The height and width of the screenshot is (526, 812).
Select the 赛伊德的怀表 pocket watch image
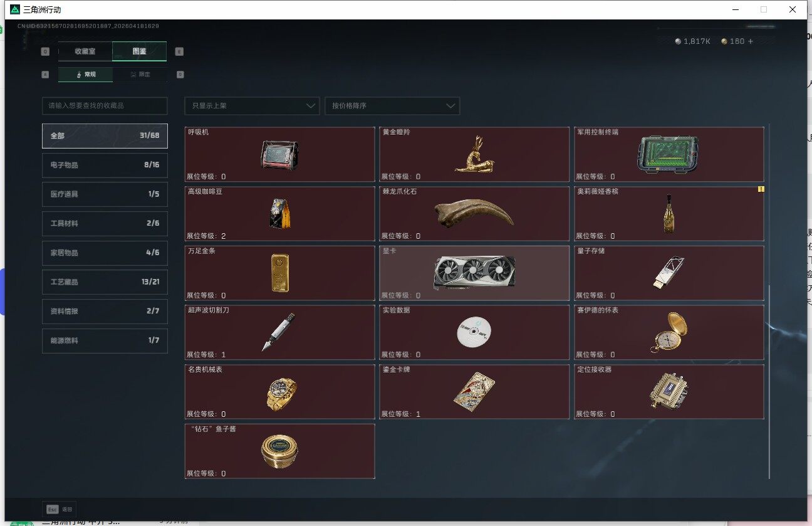(669, 332)
